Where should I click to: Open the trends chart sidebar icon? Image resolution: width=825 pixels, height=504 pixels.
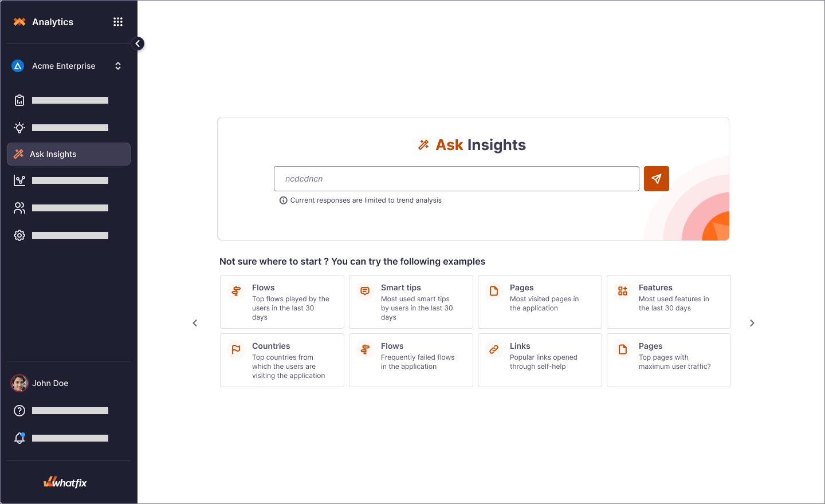[x=19, y=180]
